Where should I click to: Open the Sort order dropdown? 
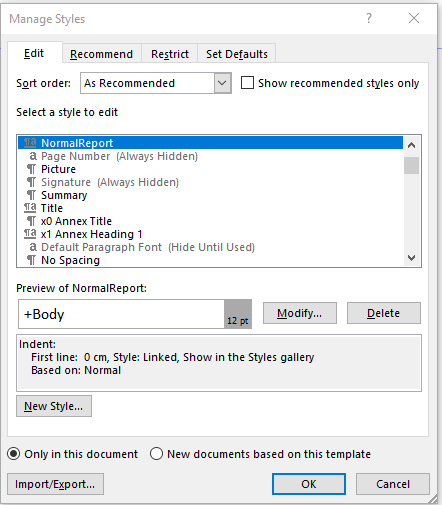pyautogui.click(x=222, y=83)
